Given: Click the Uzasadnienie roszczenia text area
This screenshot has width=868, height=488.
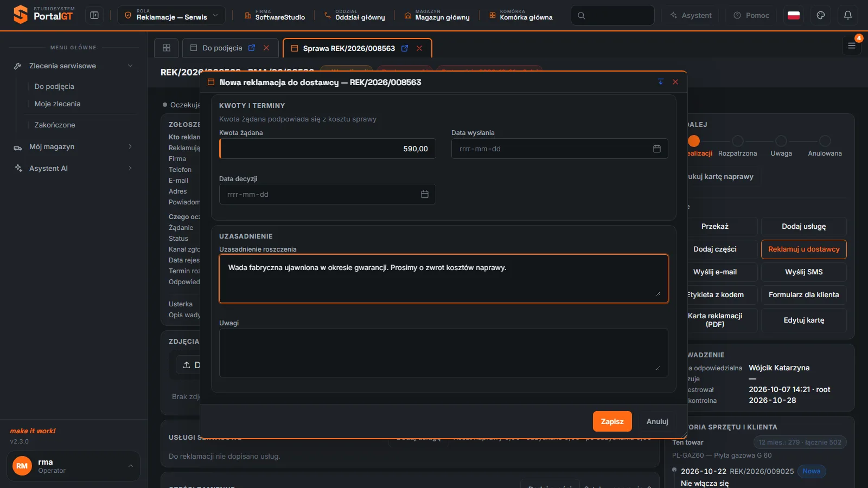Looking at the screenshot, I should pyautogui.click(x=444, y=279).
